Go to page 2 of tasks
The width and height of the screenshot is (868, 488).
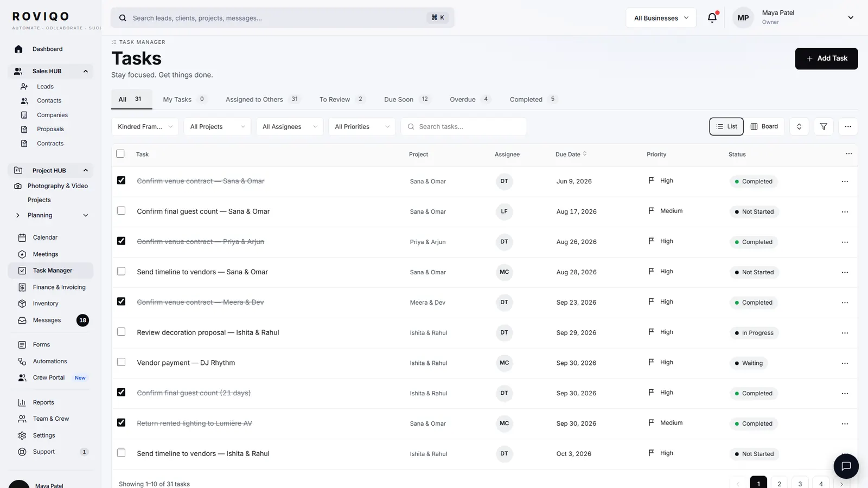point(779,484)
